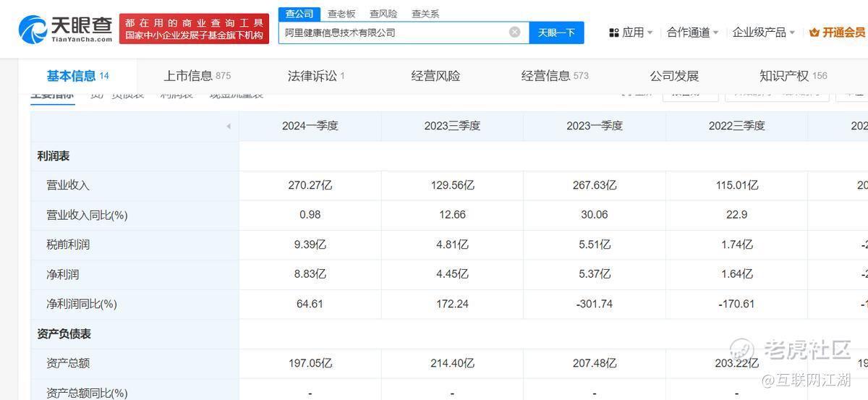Click the TianYanCha logo icon
The image size is (868, 400).
33,29
